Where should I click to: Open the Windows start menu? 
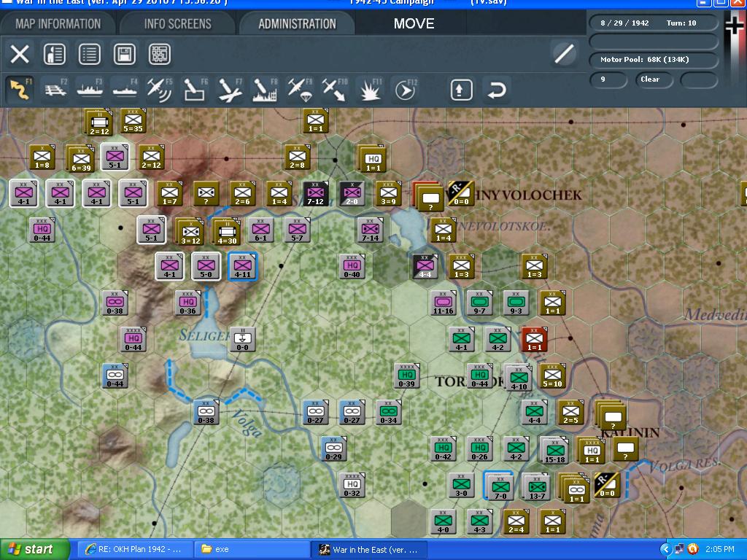[35, 550]
